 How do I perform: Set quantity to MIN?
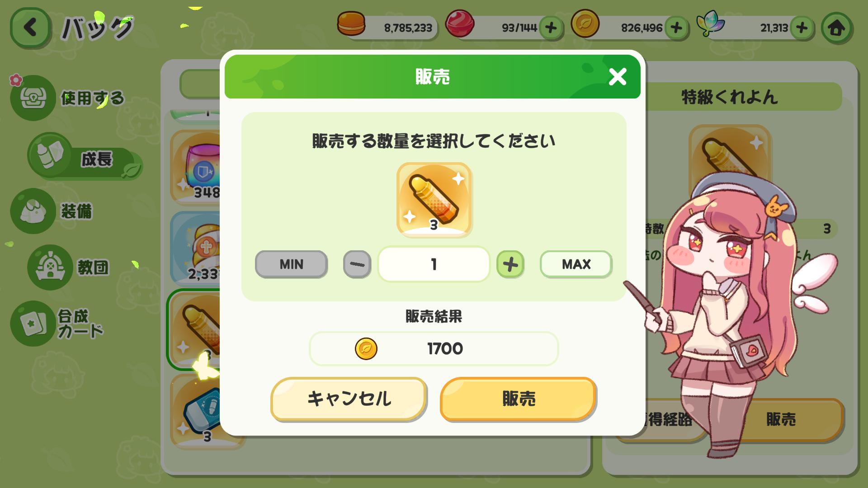tap(291, 264)
